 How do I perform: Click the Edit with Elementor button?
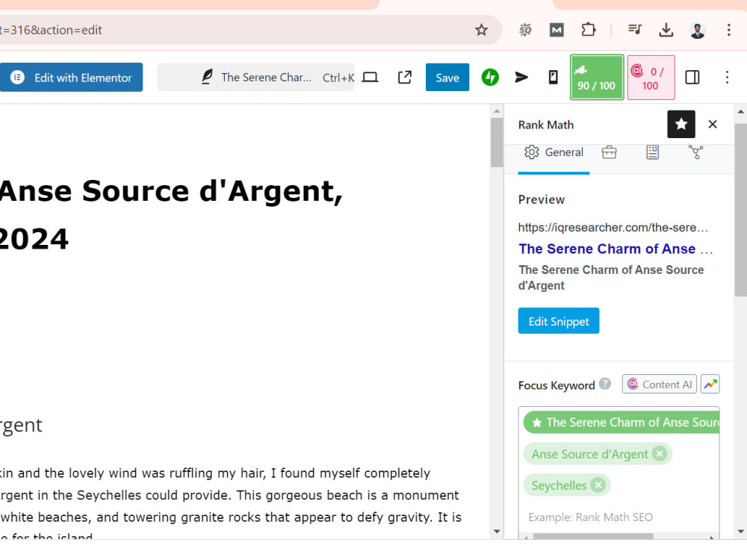[x=71, y=77]
